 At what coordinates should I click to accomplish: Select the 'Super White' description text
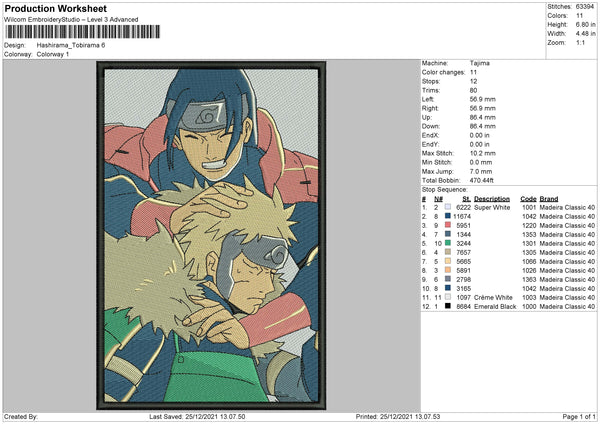click(x=492, y=207)
